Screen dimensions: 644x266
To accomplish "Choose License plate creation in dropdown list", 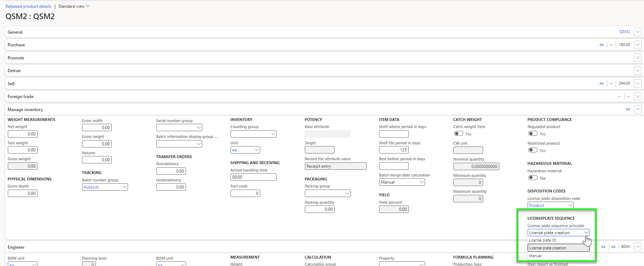I will pyautogui.click(x=558, y=248).
